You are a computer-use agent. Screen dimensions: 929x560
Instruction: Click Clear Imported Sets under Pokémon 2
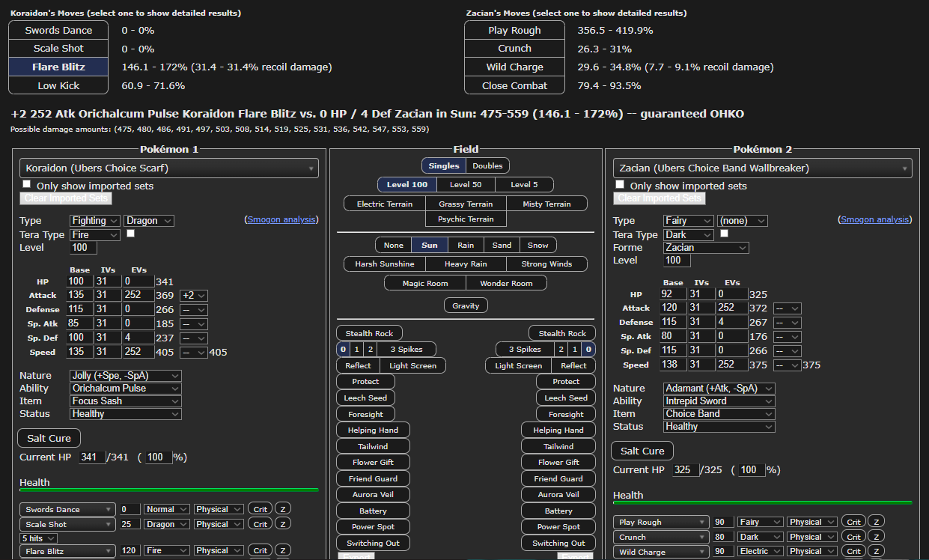tap(659, 198)
